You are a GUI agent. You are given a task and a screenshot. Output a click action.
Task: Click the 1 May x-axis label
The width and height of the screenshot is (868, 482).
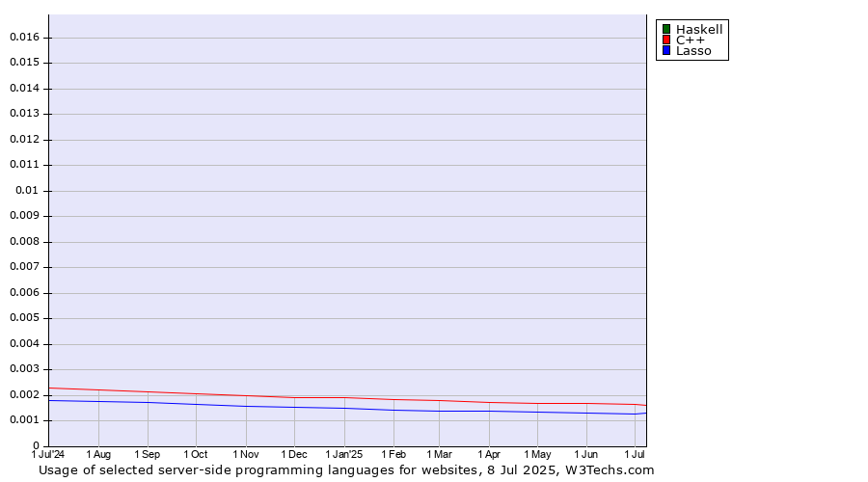coord(537,454)
